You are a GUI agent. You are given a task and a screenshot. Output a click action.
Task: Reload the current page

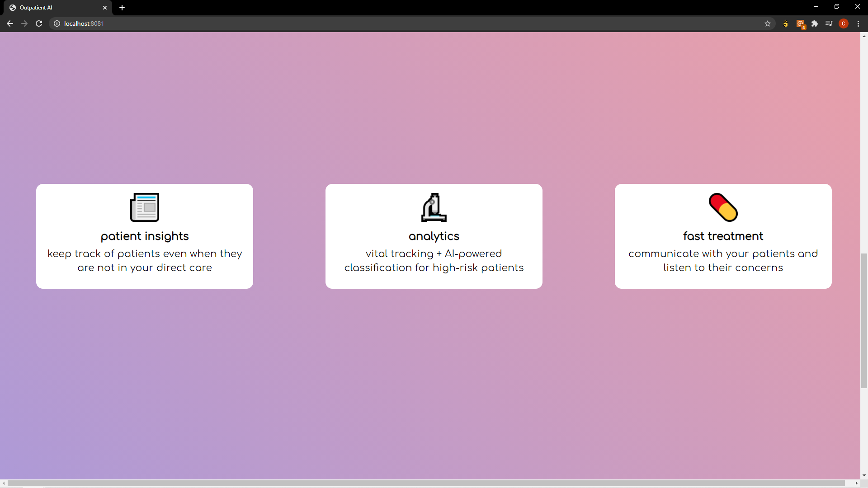39,23
